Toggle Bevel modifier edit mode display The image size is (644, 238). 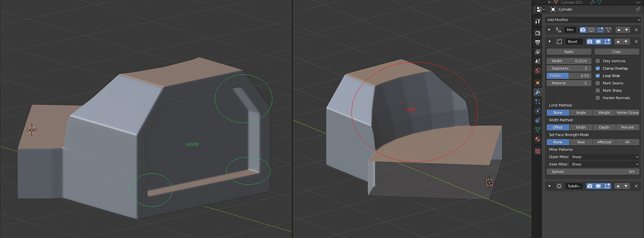[x=607, y=42]
